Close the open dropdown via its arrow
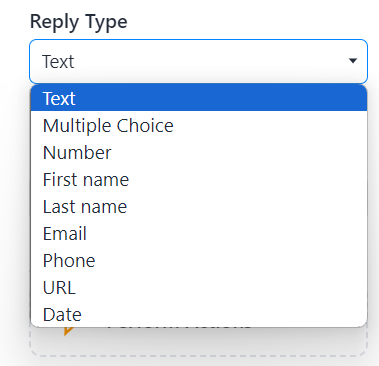The width and height of the screenshot is (379, 366). pyautogui.click(x=353, y=61)
